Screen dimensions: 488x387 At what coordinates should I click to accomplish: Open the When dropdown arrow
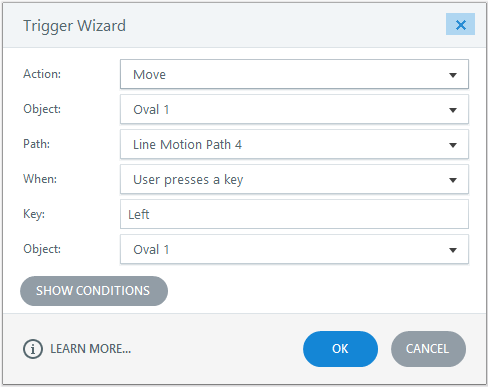453,180
